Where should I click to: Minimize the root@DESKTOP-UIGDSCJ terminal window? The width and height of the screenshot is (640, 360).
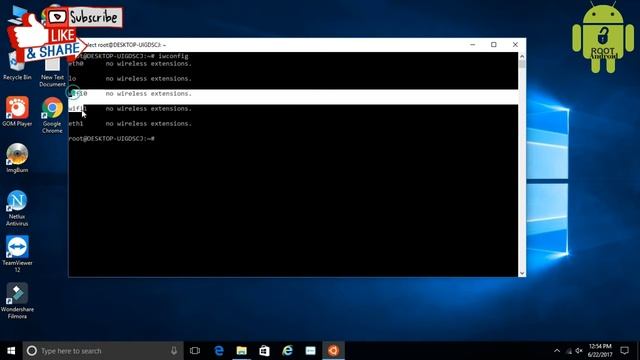click(x=473, y=44)
